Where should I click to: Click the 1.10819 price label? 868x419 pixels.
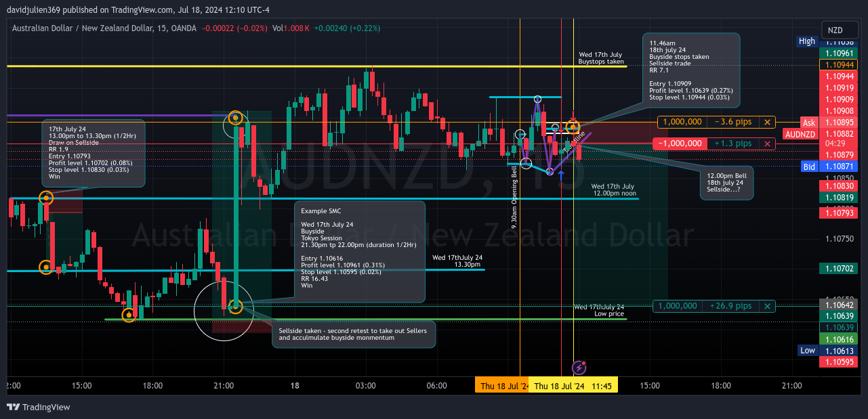coord(840,198)
